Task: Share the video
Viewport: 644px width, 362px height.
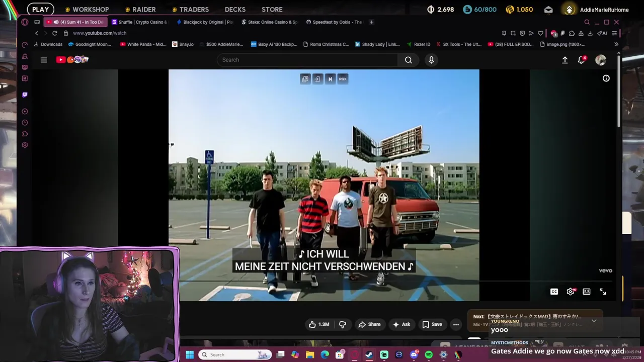Action: [369, 324]
